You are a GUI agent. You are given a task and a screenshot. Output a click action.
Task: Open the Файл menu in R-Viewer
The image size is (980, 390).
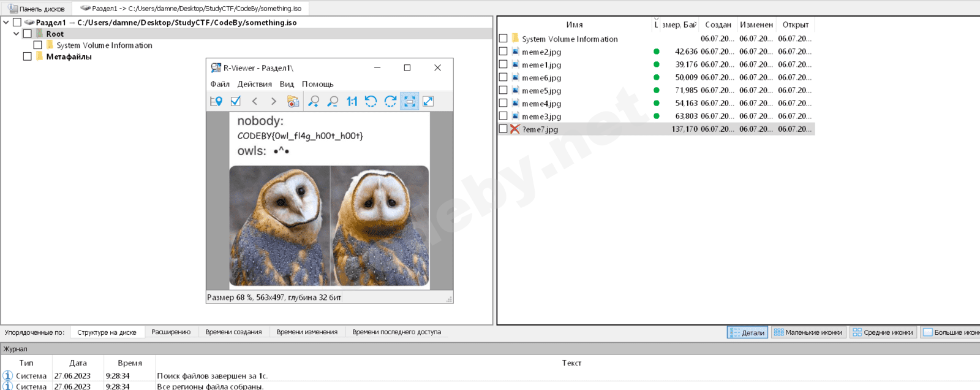pyautogui.click(x=220, y=84)
